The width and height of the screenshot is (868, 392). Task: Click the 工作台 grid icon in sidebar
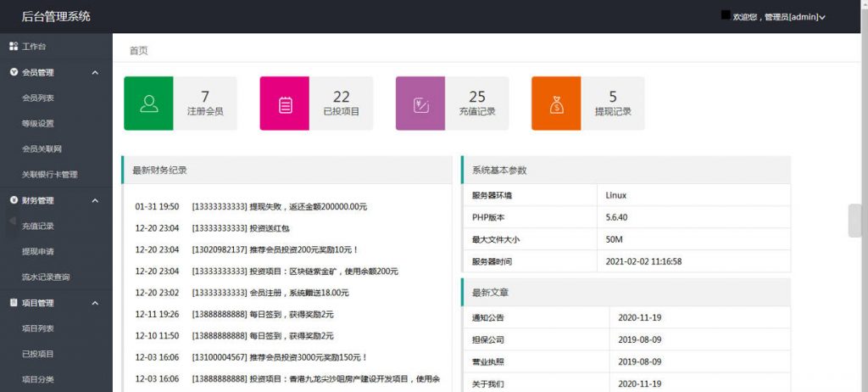coord(14,47)
